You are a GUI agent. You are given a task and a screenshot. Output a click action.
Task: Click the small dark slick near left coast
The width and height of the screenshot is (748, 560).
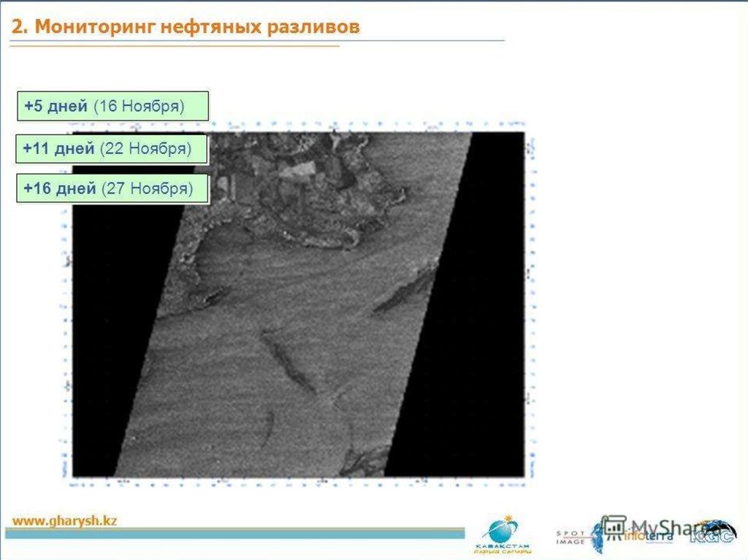210,297
